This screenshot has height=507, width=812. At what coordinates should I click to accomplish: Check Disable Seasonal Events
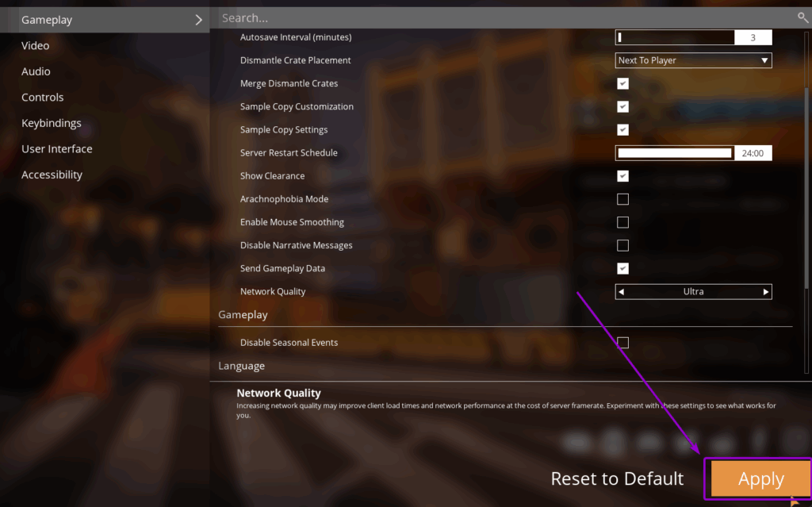point(622,342)
